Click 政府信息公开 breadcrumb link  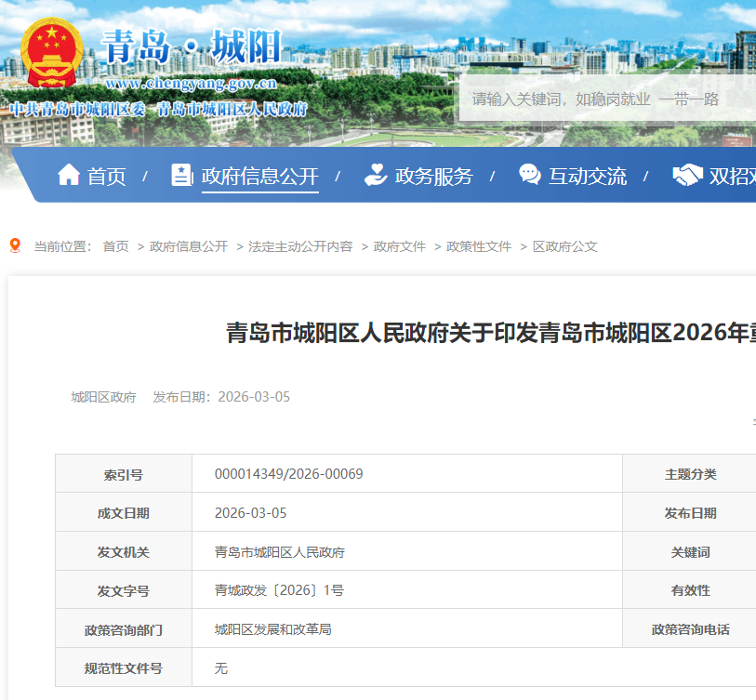coord(189,246)
